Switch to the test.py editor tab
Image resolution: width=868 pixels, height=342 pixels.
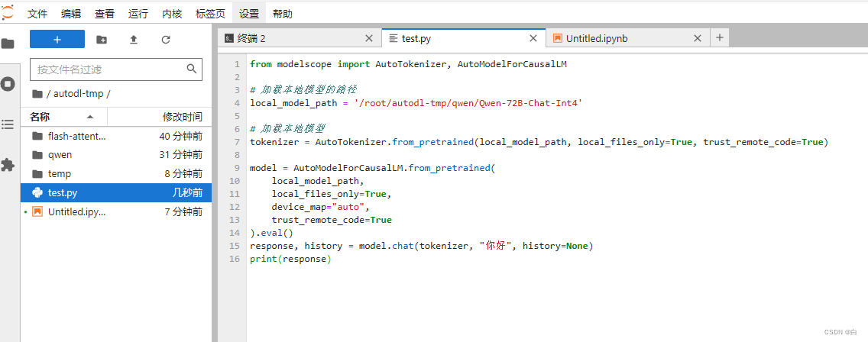463,38
